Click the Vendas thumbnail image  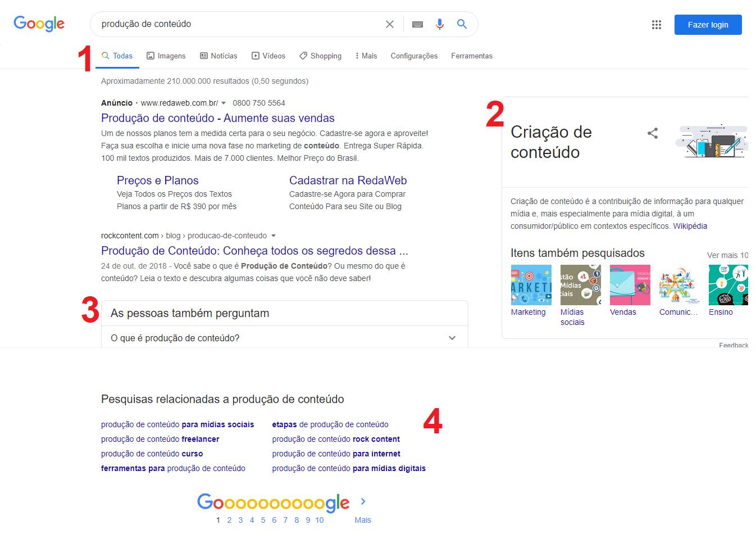630,285
